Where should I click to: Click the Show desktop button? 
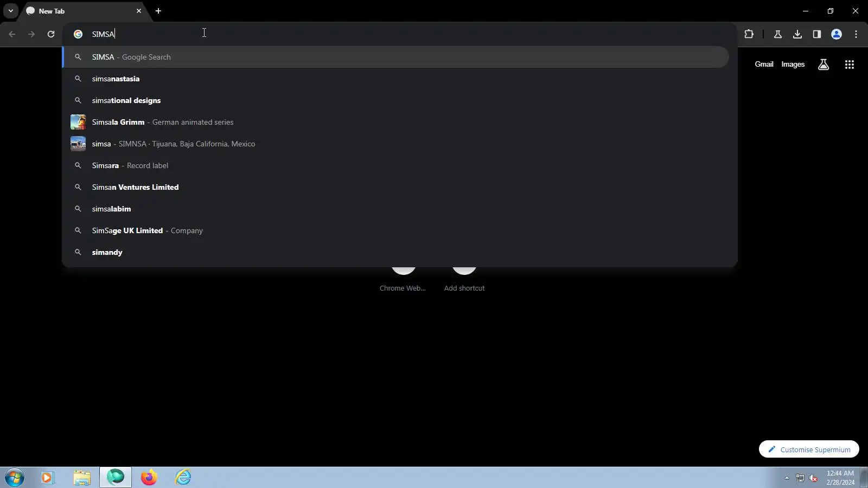864,478
